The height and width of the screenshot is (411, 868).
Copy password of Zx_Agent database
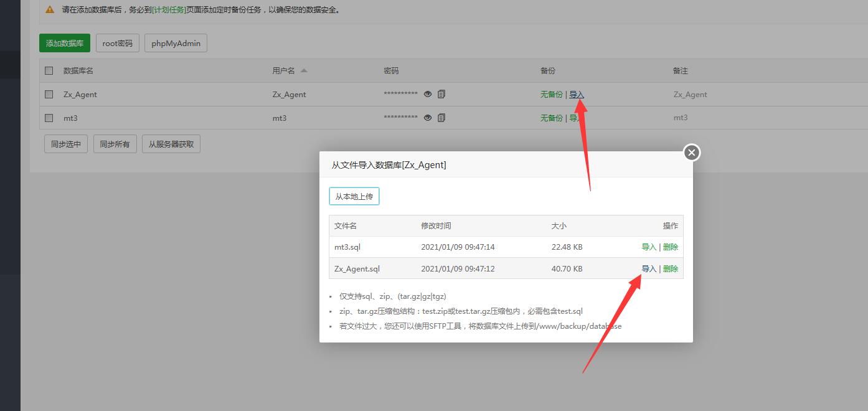click(x=441, y=94)
